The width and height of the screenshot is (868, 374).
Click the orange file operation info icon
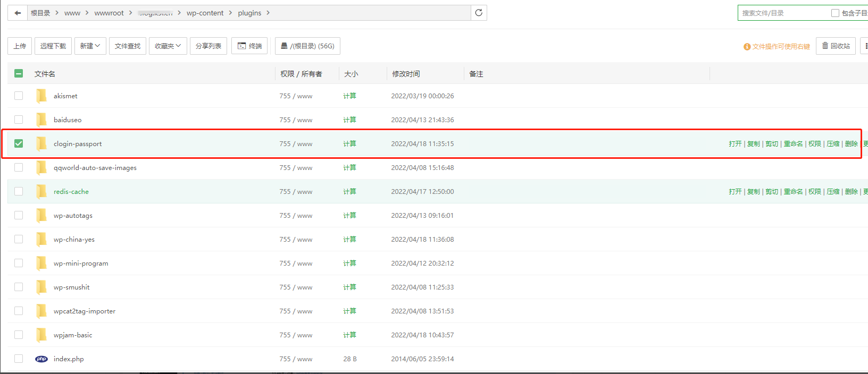point(747,47)
